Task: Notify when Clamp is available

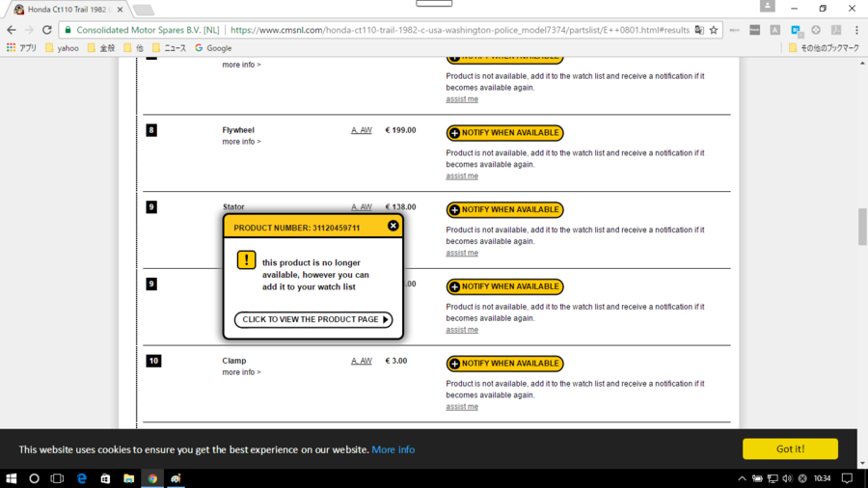Action: 504,364
